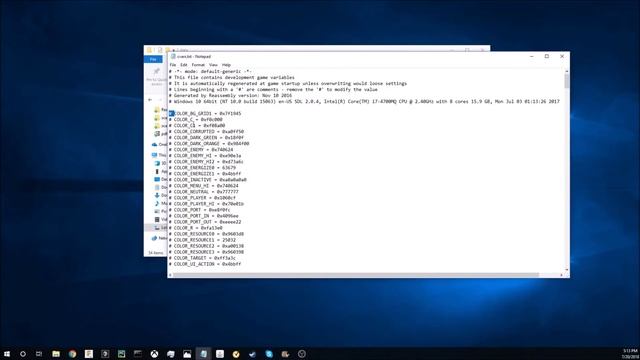Open the Windows Start menu
The width and height of the screenshot is (640, 360).
(7, 354)
